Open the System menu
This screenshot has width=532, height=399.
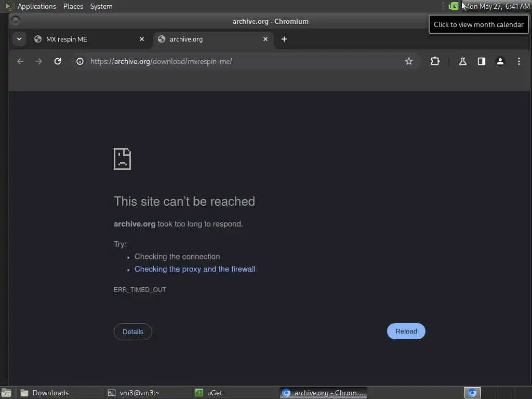101,6
